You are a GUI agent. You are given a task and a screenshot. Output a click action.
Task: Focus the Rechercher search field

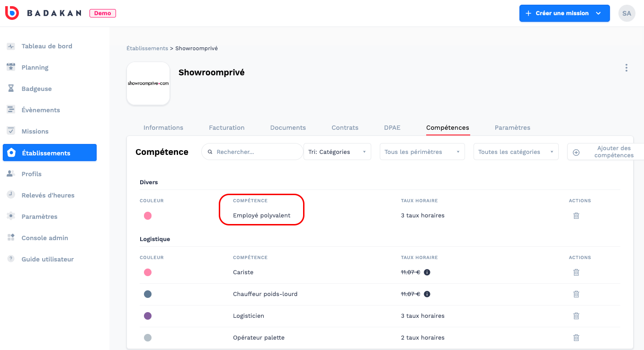coord(252,152)
